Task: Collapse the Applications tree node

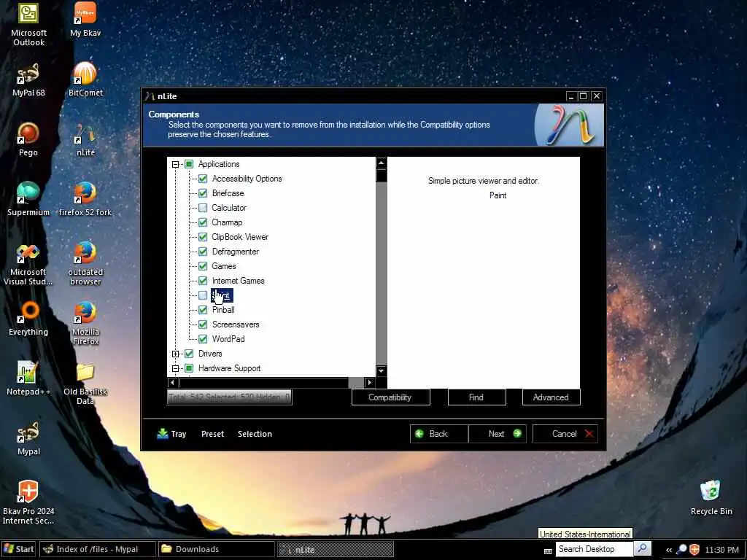Action: click(175, 164)
